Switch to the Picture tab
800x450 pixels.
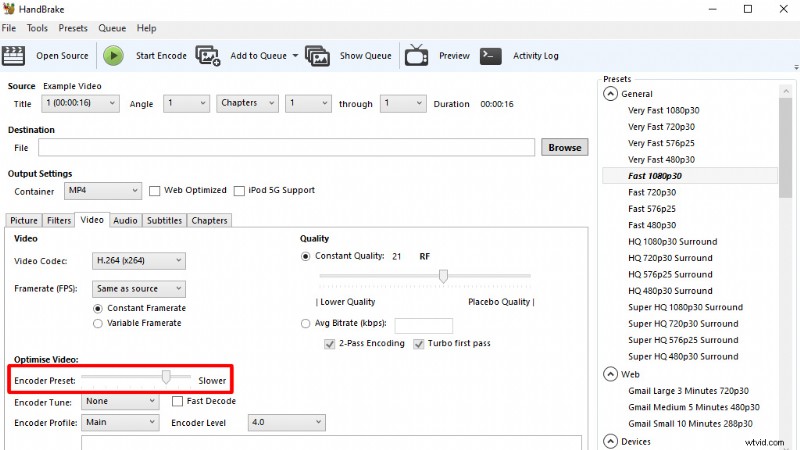[x=24, y=220]
